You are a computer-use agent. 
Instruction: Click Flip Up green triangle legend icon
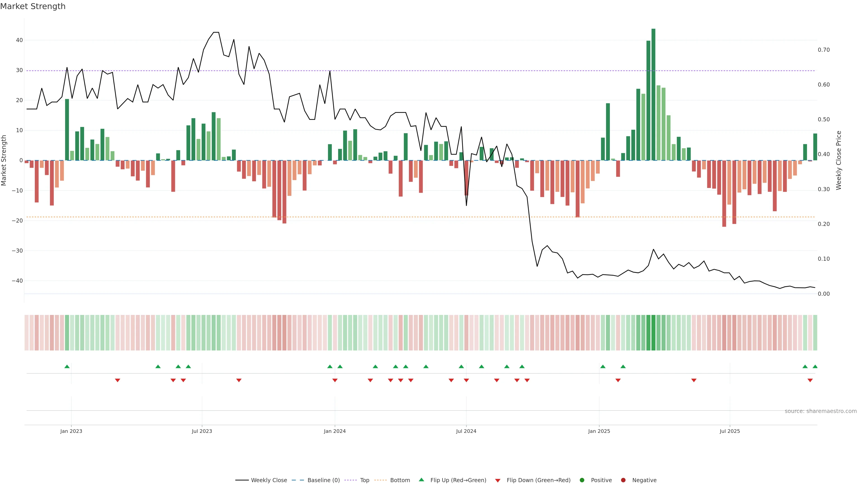click(x=421, y=480)
